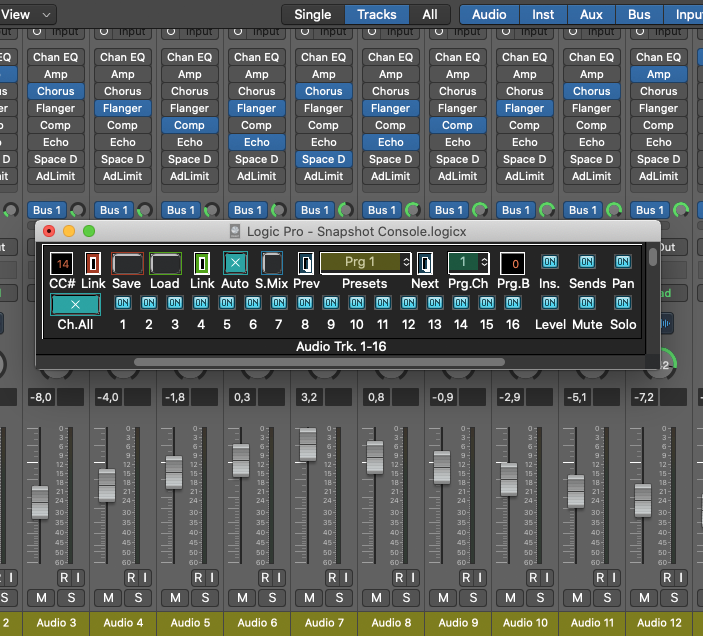Viewport: 703px width, 636px height.
Task: Toggle the ON switch for channel 8
Action: [x=305, y=303]
